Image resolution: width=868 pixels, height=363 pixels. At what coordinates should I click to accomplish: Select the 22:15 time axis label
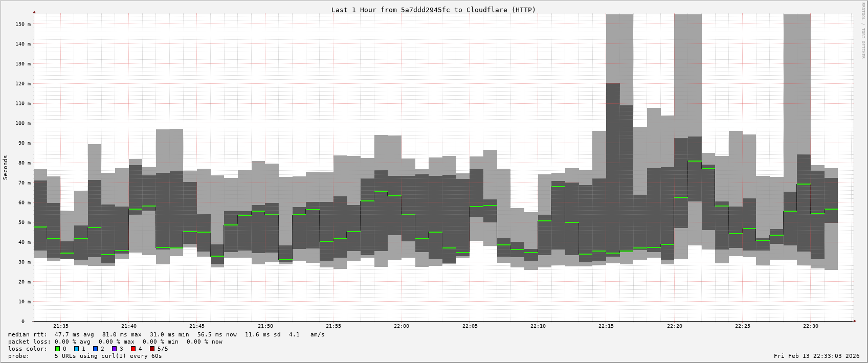tap(606, 326)
